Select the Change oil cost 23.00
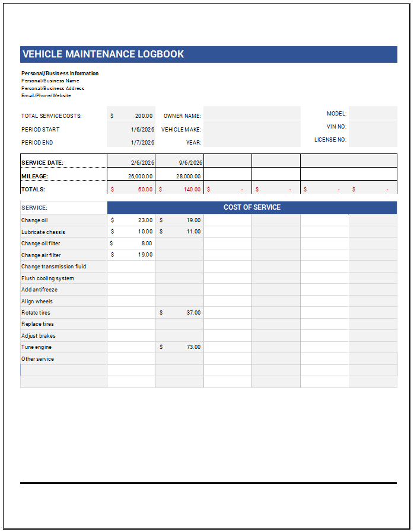Image resolution: width=414 pixels, height=532 pixels. pos(131,220)
